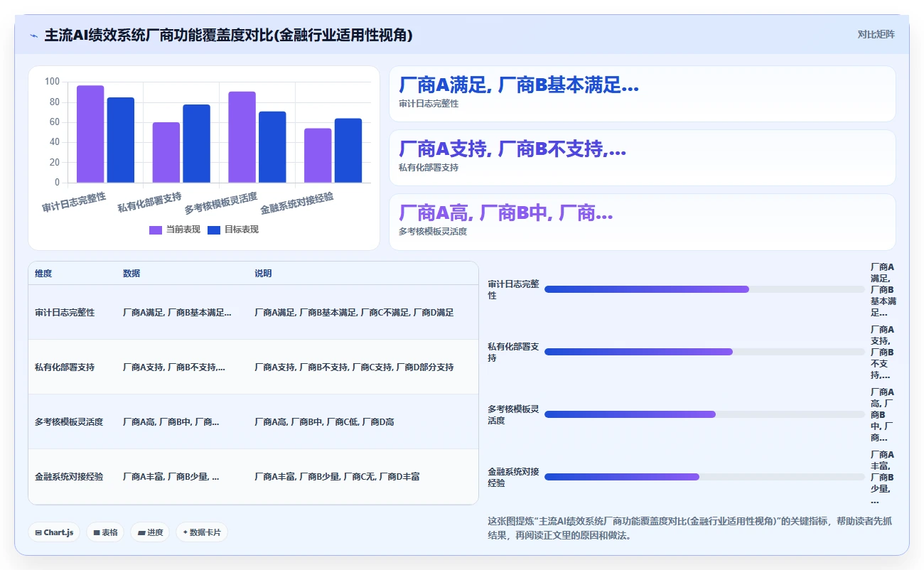Viewport: 924px width, 570px height.
Task: Click the 多考核模板灵活度 label beside its progress bar
Action: coord(513,415)
